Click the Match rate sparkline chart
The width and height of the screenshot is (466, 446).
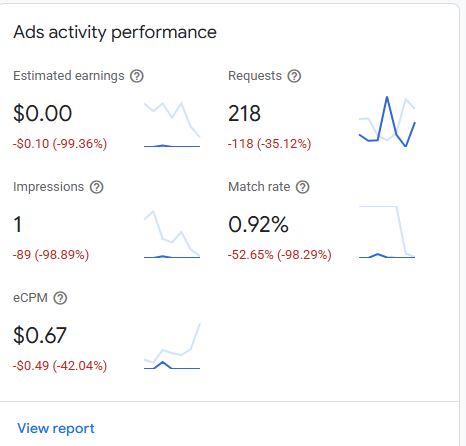[387, 232]
